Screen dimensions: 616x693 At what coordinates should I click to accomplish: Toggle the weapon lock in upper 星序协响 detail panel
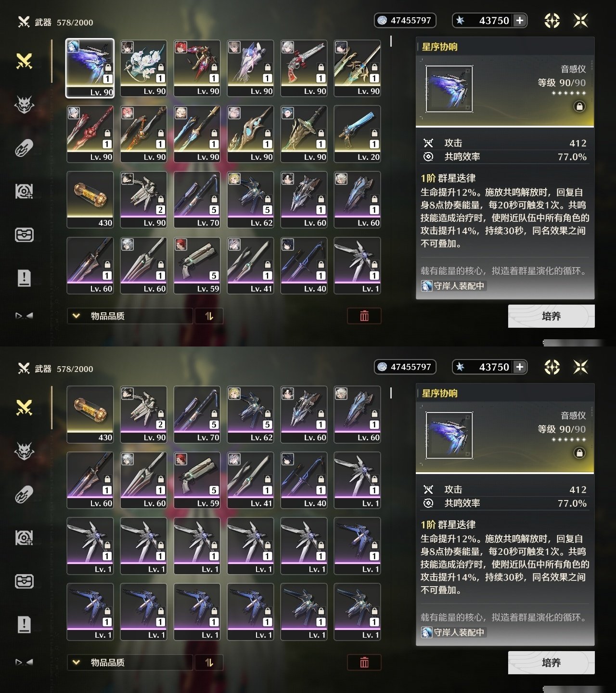click(579, 106)
